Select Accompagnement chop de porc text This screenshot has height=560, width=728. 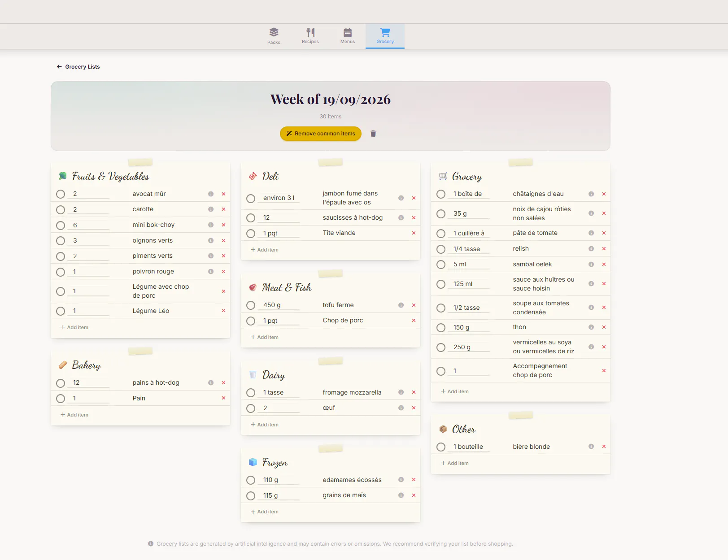click(540, 370)
